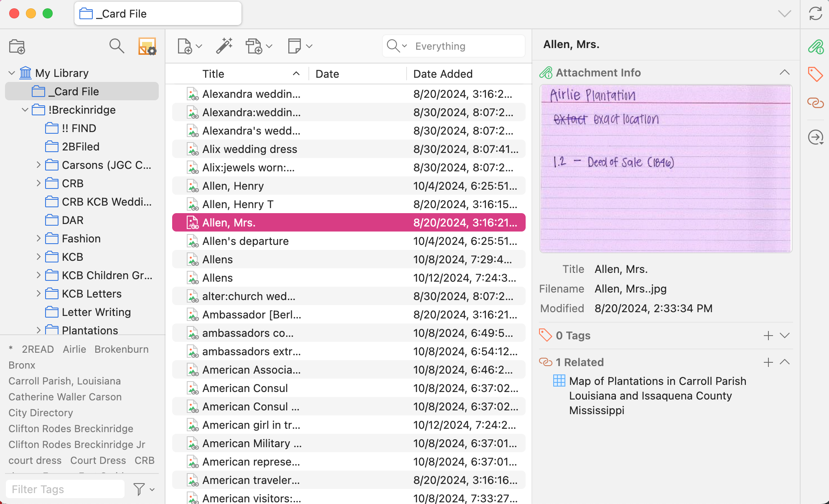This screenshot has width=829, height=504.
Task: Expand the Fashion collection
Action: pyautogui.click(x=38, y=239)
